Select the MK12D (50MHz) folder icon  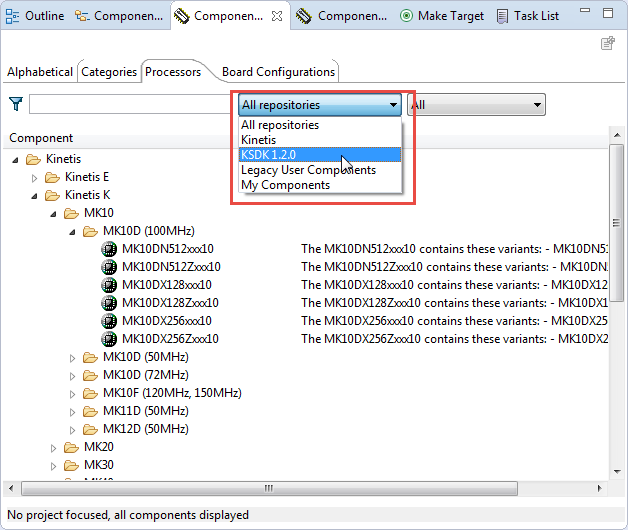pos(91,429)
